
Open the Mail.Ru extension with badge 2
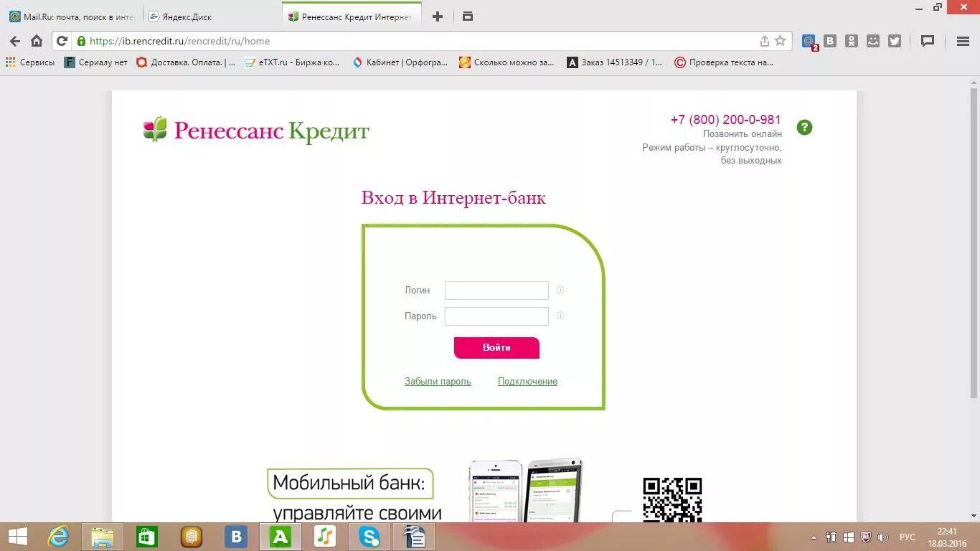click(809, 42)
